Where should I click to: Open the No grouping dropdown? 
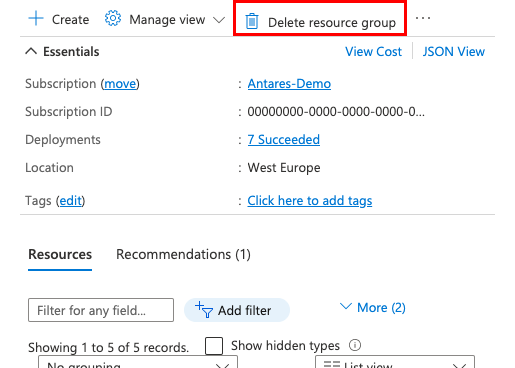pos(138,362)
